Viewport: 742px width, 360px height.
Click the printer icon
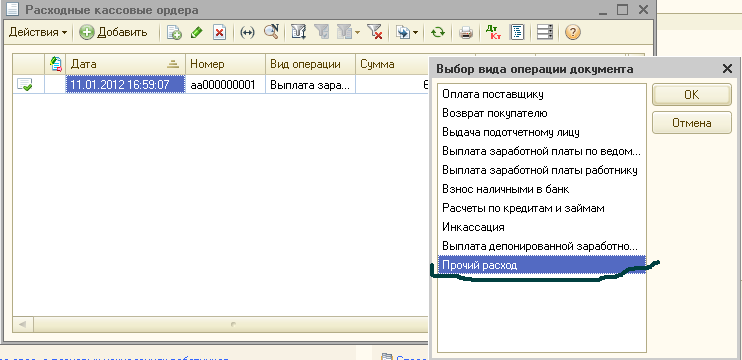[466, 33]
